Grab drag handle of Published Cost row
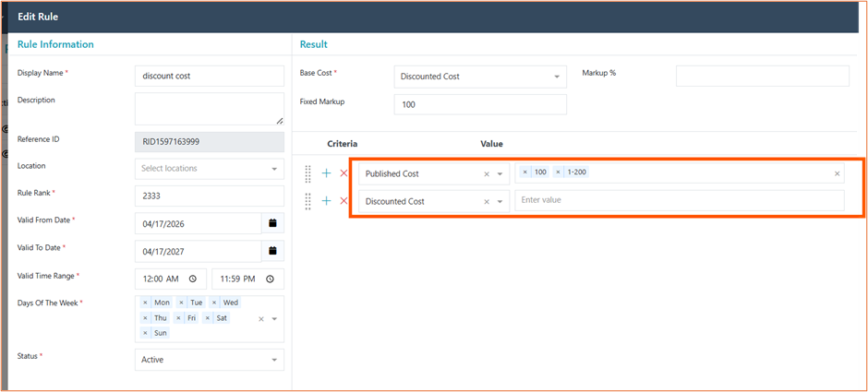The height and width of the screenshot is (392, 868). click(308, 173)
